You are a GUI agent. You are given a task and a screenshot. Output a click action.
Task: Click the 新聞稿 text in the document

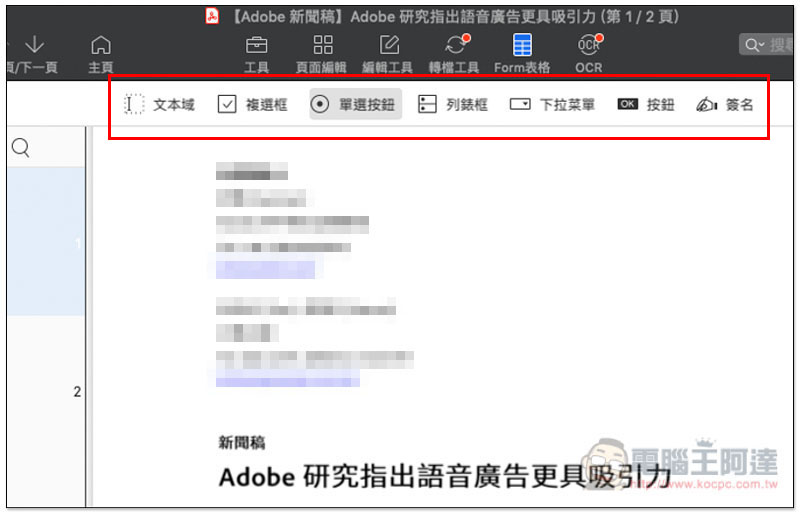point(242,443)
